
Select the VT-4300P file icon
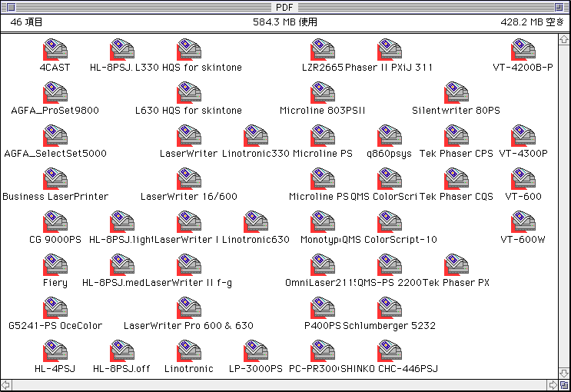pyautogui.click(x=523, y=135)
